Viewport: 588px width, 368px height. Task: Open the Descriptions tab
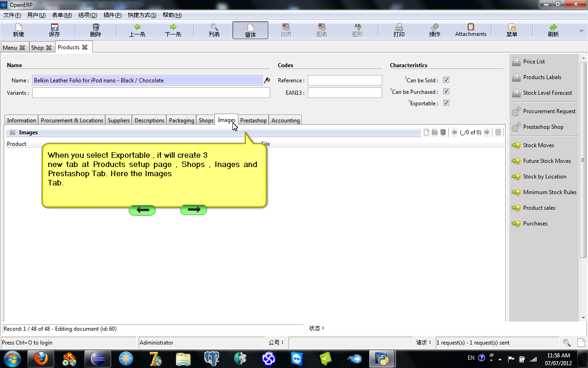[x=149, y=121]
